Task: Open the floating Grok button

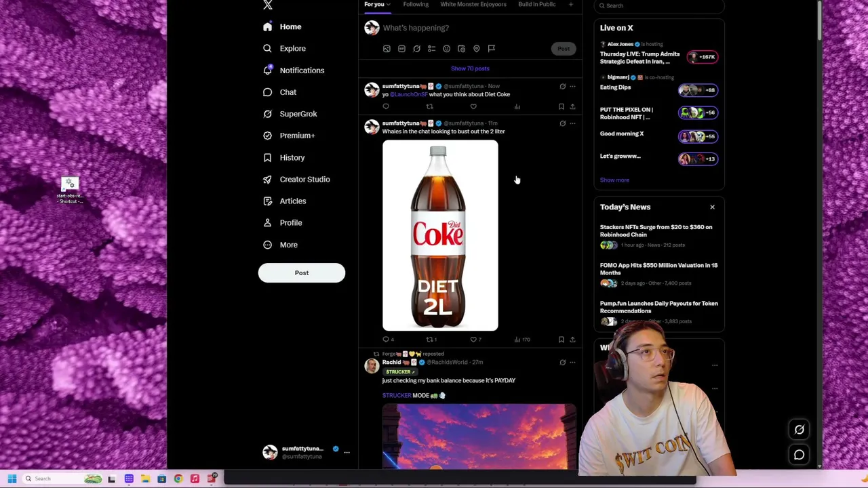Action: [x=799, y=430]
